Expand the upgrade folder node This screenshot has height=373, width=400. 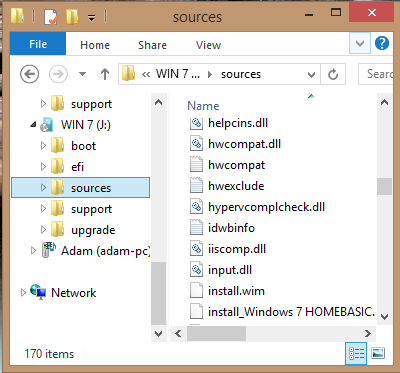click(x=43, y=230)
